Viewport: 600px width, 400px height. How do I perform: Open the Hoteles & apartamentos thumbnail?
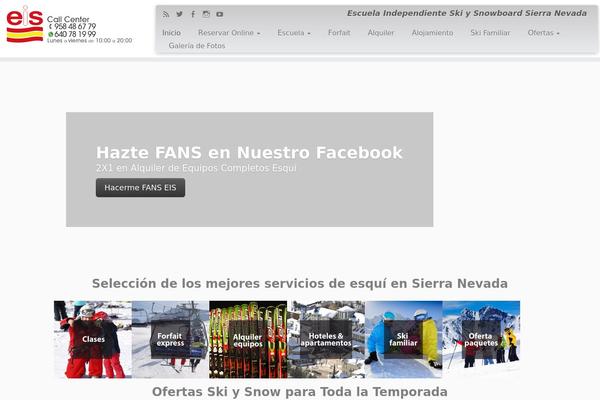[x=326, y=339]
